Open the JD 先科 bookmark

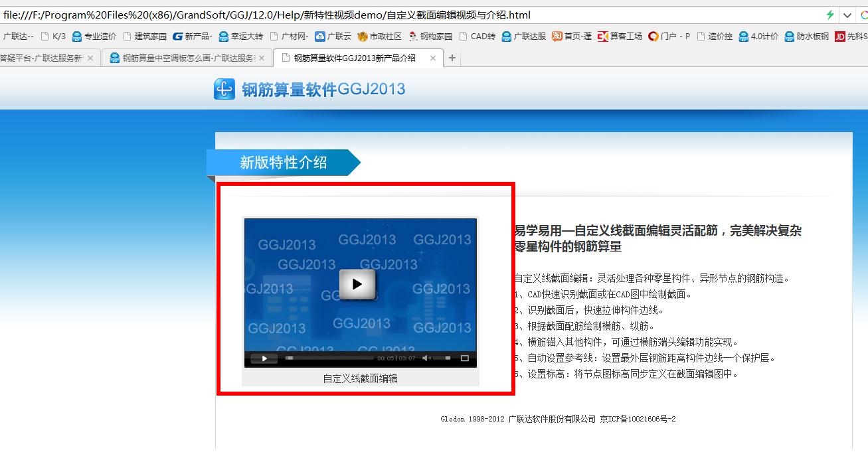tap(851, 37)
